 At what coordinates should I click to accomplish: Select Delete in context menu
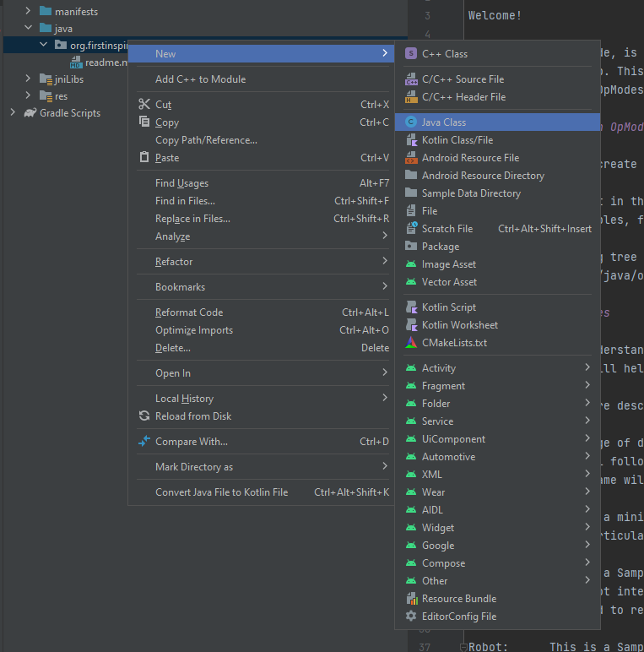261,348
